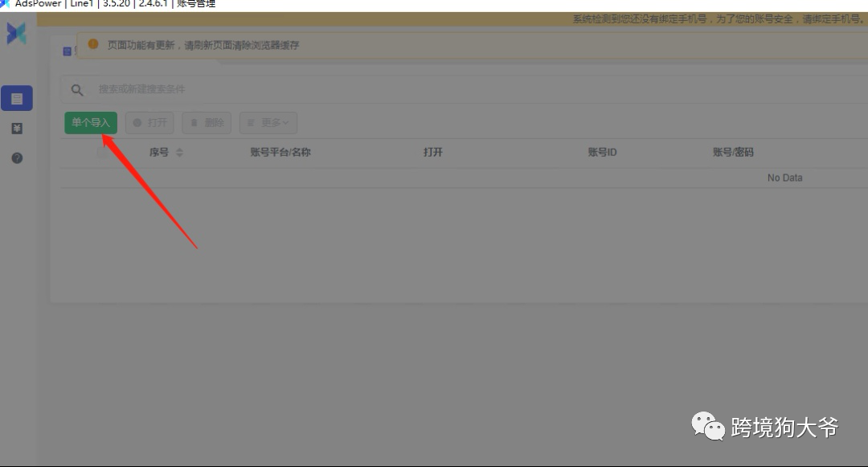The image size is (868, 467).
Task: Open the account management sidebar icon
Action: click(x=16, y=98)
